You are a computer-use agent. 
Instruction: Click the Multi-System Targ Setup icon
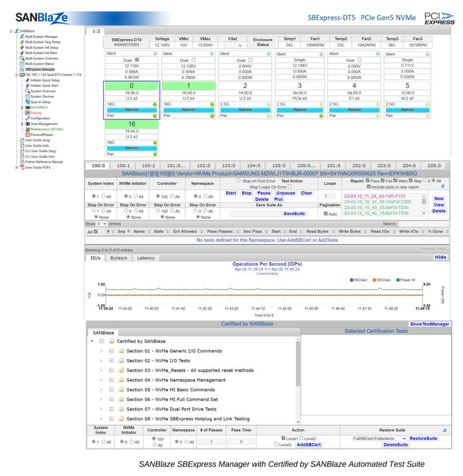coord(22,42)
